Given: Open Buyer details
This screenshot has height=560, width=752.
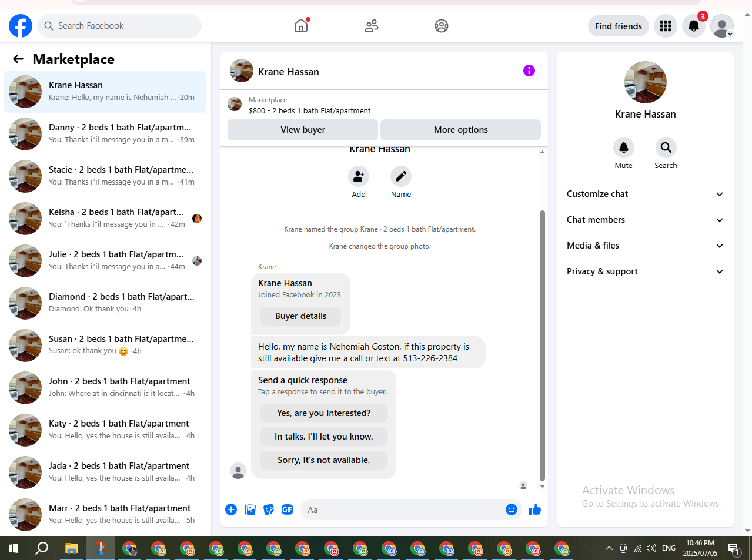Looking at the screenshot, I should click(x=301, y=316).
